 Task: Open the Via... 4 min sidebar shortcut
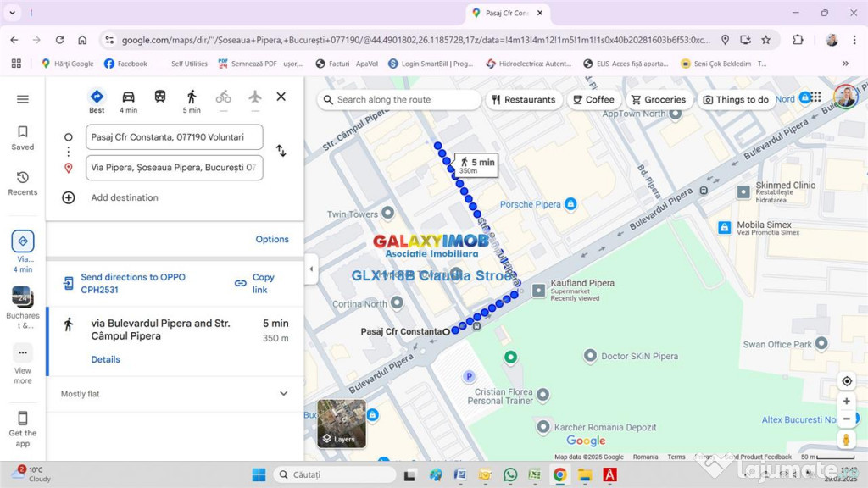pyautogui.click(x=23, y=252)
